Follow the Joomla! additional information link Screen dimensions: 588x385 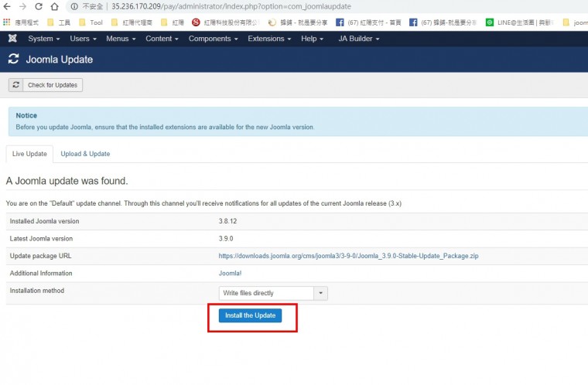point(230,273)
